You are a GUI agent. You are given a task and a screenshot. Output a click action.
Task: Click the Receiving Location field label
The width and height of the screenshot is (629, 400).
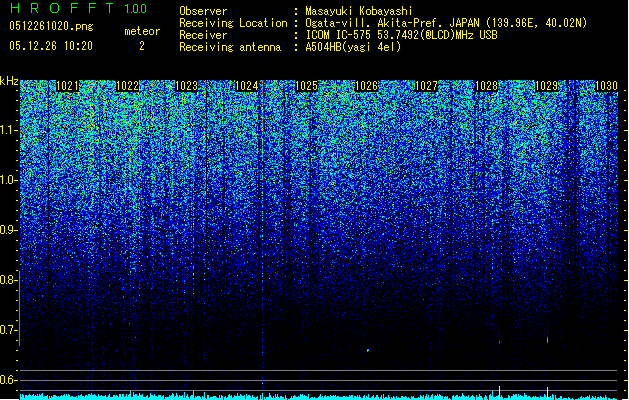coord(233,23)
